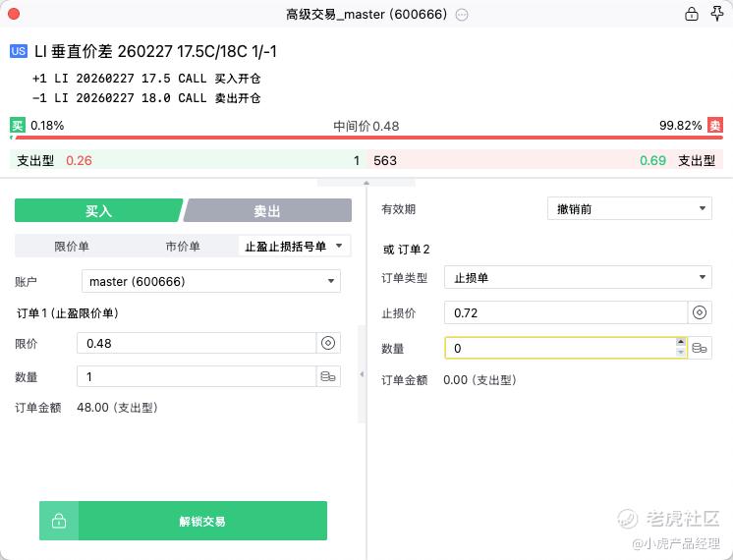Viewport: 733px width, 560px height.
Task: Switch to 卖出 (sell) side
Action: point(267,210)
